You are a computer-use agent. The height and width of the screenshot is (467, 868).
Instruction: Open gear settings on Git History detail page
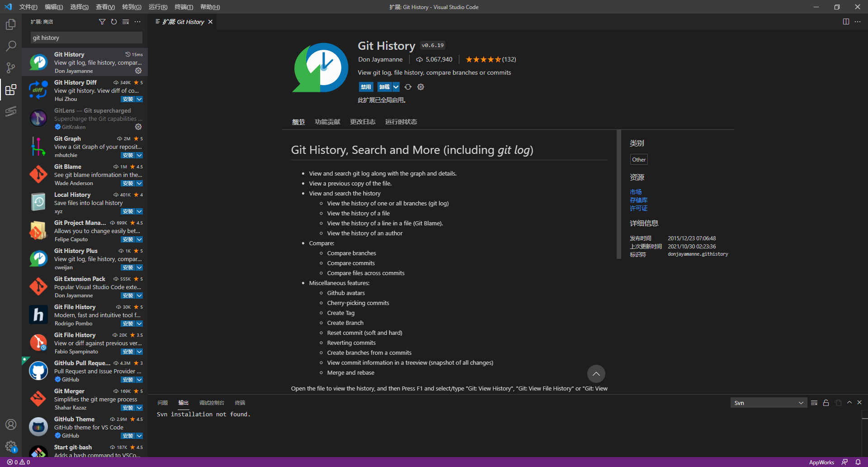420,87
